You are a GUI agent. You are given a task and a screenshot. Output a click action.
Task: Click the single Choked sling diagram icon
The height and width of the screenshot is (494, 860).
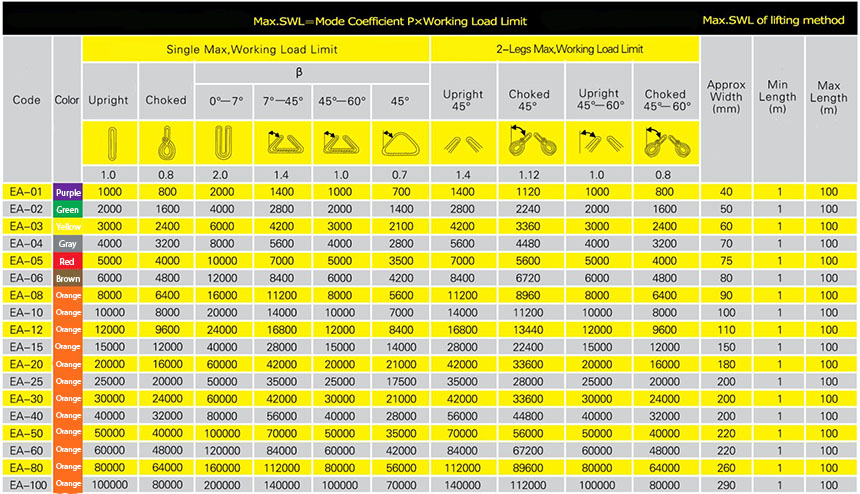point(165,144)
